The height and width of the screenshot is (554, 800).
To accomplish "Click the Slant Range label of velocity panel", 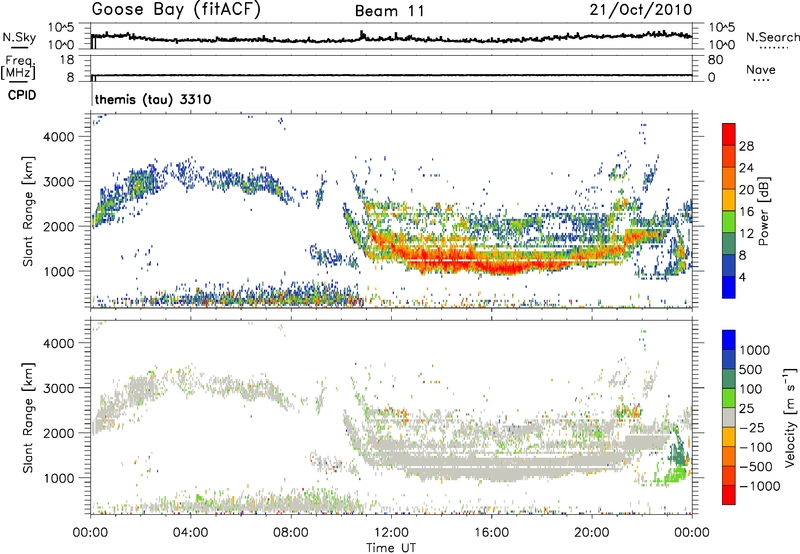I will point(28,418).
